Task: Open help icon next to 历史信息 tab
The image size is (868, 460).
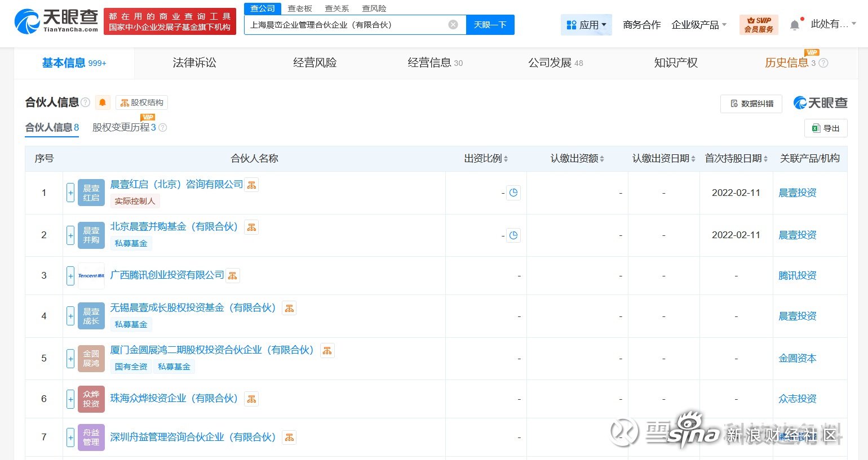Action: point(823,63)
